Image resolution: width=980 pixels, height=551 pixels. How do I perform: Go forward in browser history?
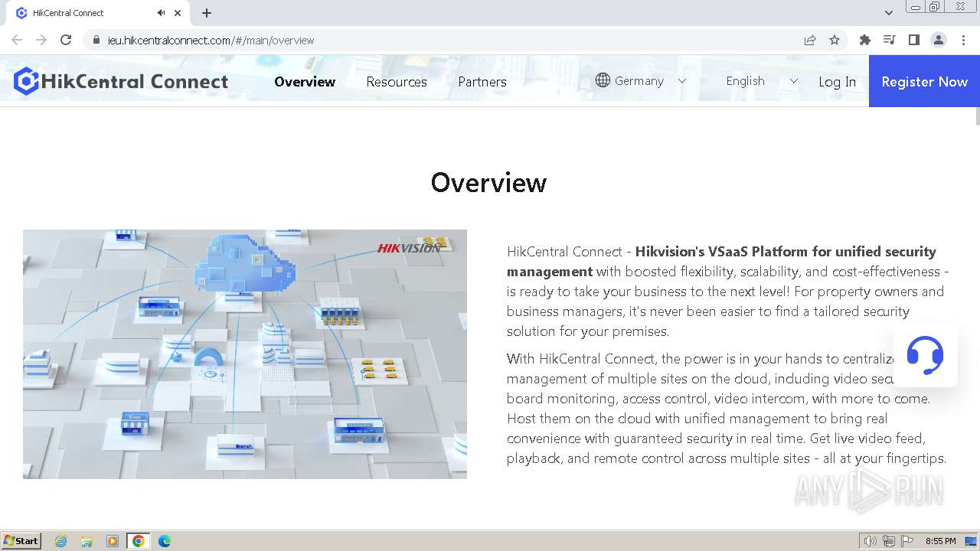[x=41, y=40]
